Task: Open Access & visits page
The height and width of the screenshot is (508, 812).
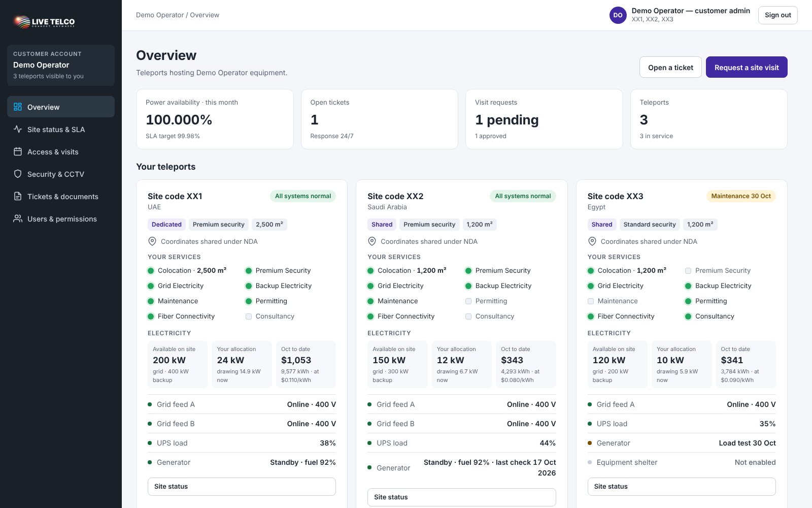Action: point(61,151)
